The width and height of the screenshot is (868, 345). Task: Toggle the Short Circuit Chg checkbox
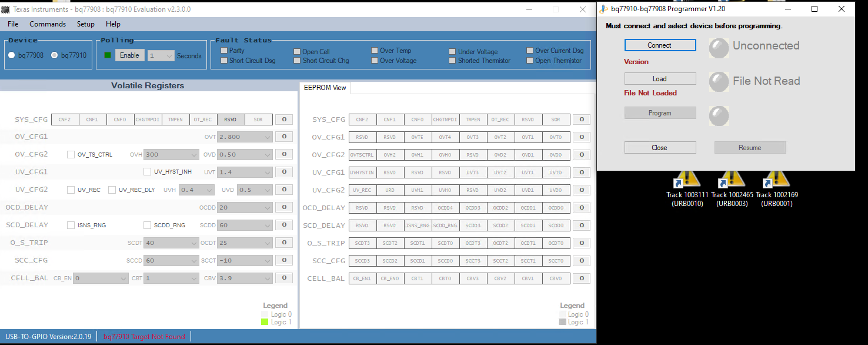pyautogui.click(x=297, y=61)
